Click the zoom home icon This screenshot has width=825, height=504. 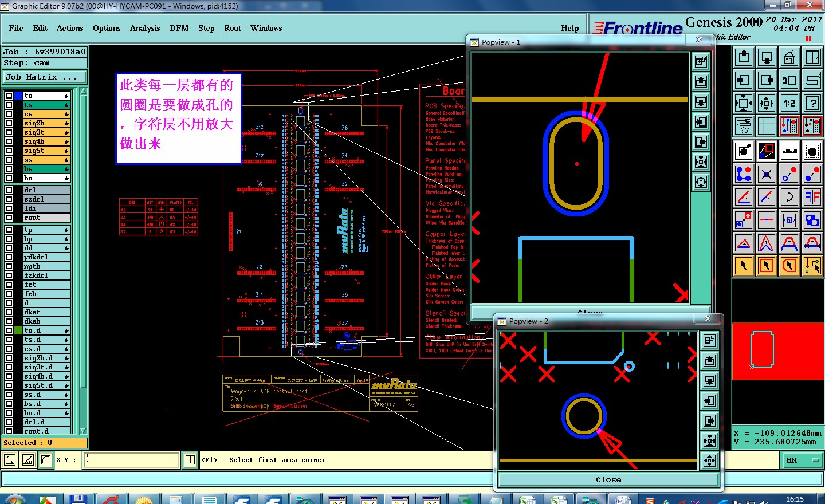click(789, 57)
